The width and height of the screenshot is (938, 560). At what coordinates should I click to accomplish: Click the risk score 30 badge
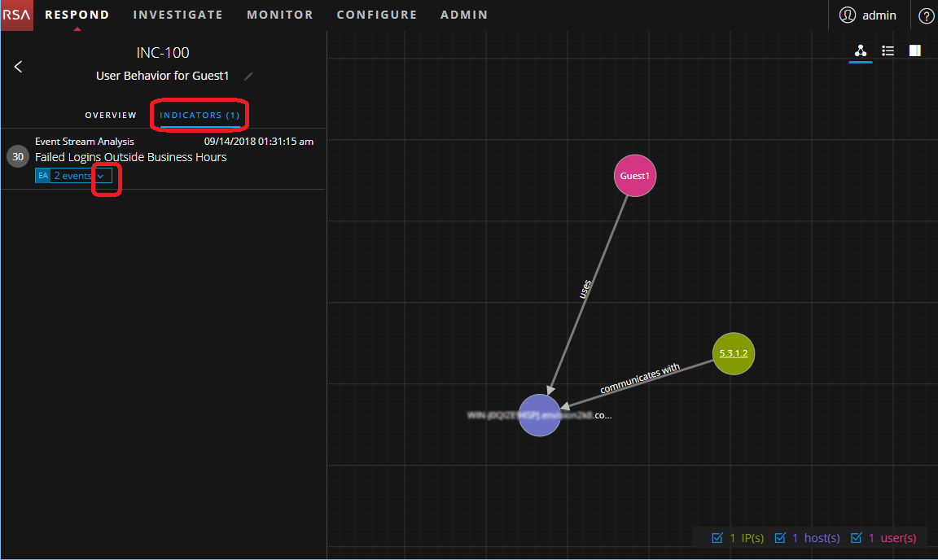17,156
